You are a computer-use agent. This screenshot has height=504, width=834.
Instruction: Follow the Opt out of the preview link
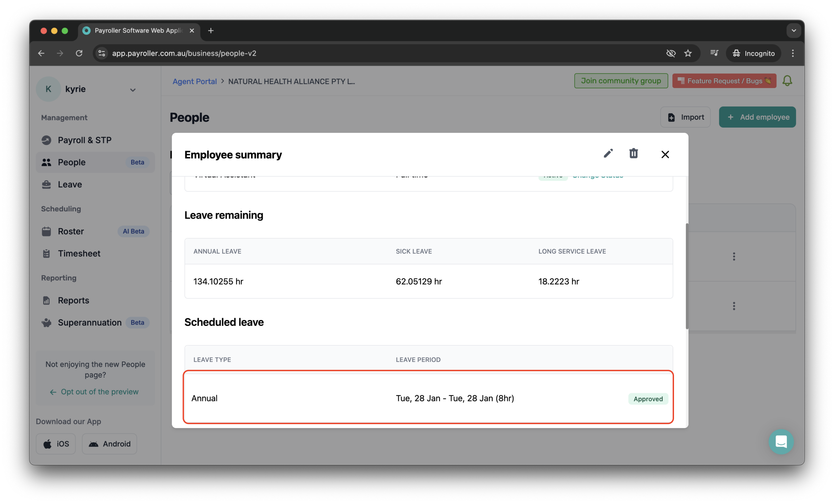(x=99, y=392)
